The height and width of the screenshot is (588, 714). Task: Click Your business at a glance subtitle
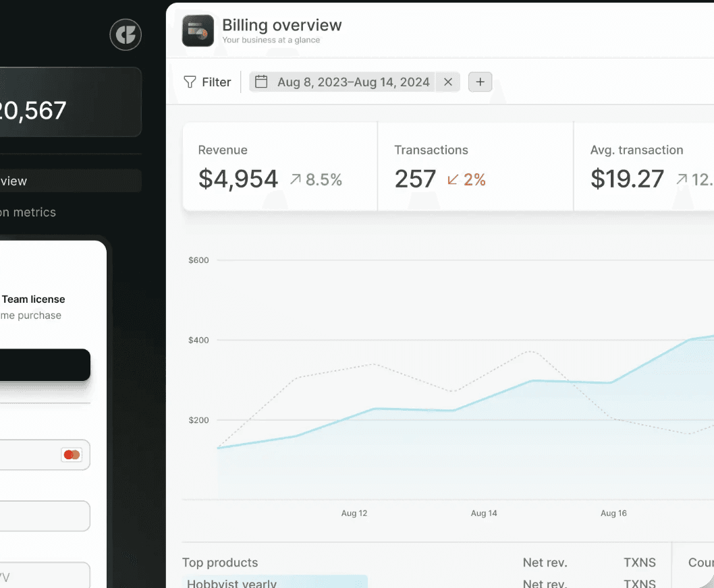[271, 40]
